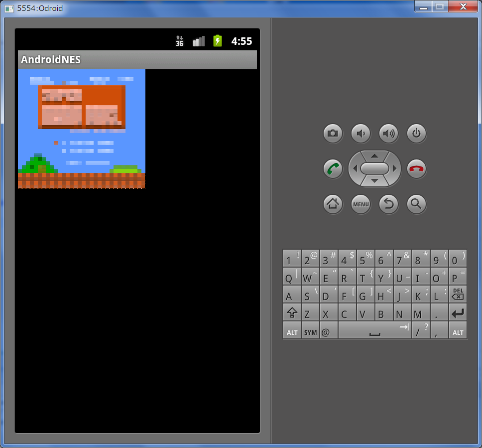Click the M key
482x448 pixels.
click(421, 312)
